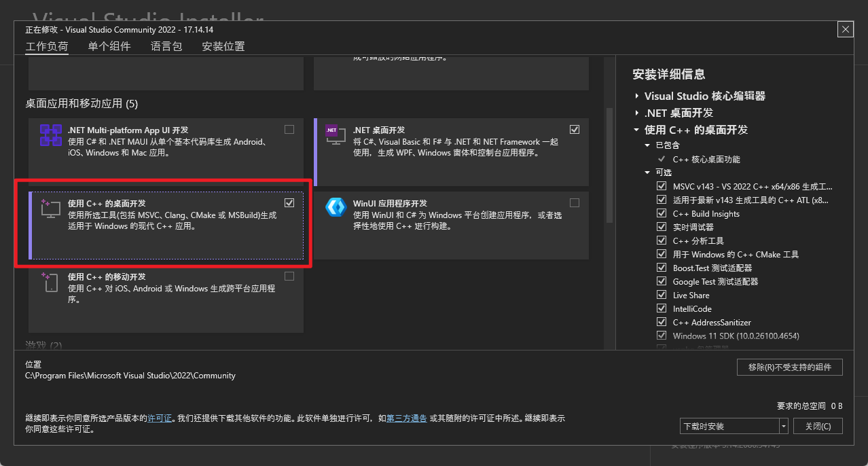Check the WinUI 应用程序开发 workload
The height and width of the screenshot is (466, 868).
coord(575,202)
